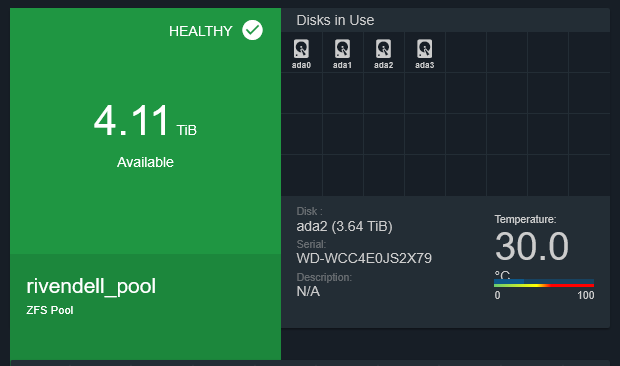Click the temperature gauge bar
Image resolution: width=620 pixels, height=366 pixels.
pyautogui.click(x=544, y=283)
